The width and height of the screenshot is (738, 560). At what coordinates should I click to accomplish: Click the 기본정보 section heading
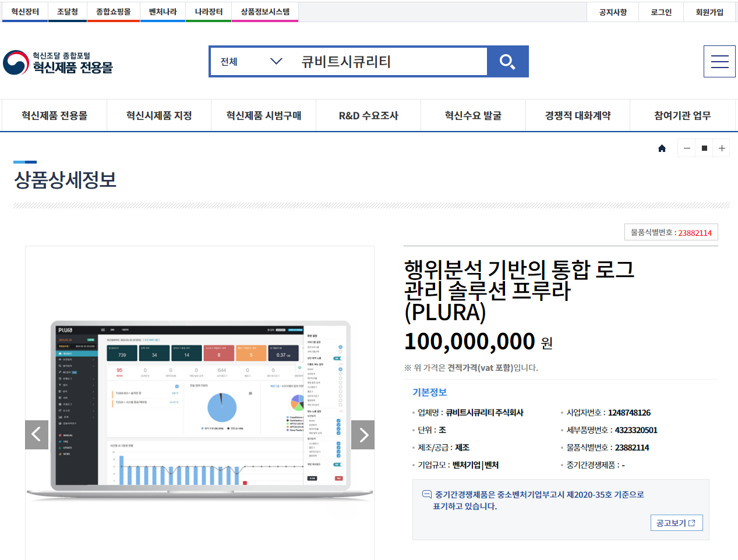pyautogui.click(x=429, y=392)
